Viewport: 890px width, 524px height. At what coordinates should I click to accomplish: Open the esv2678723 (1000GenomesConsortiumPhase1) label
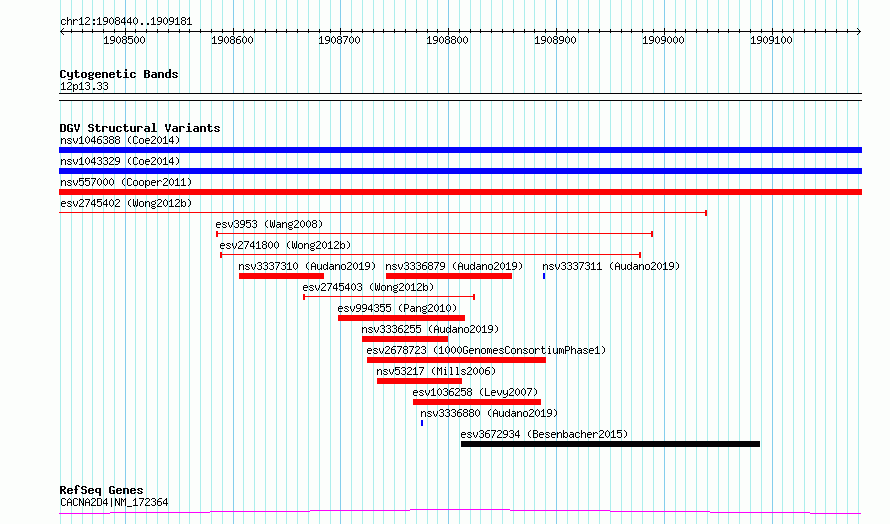tap(486, 350)
